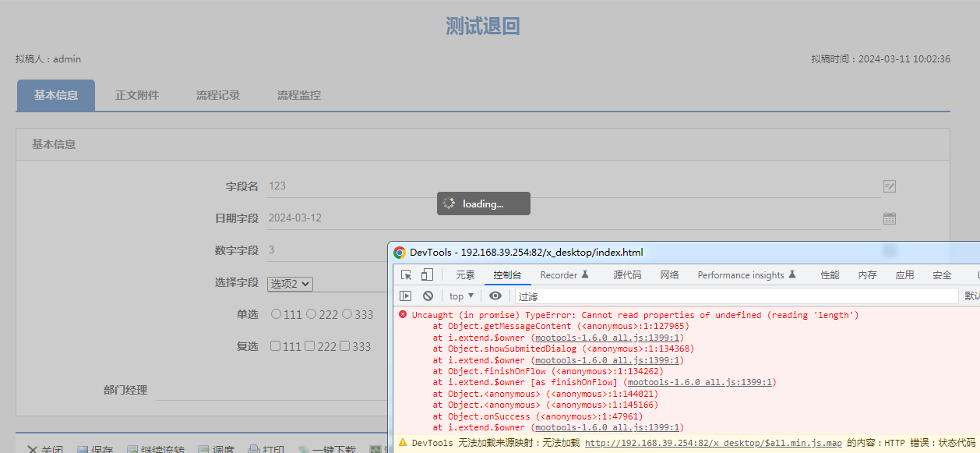Open the 源代码 Sources tab
This screenshot has height=453, width=980.
(x=627, y=275)
